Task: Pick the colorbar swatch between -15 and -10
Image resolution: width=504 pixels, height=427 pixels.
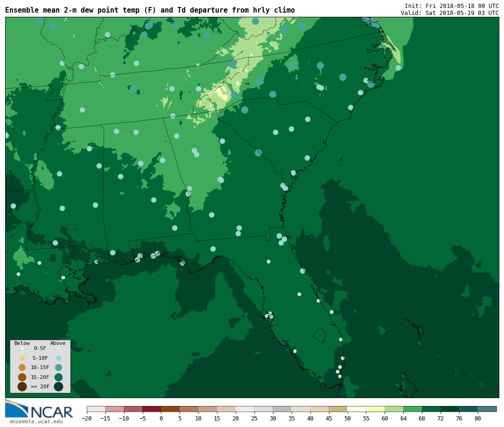Action: (114, 409)
